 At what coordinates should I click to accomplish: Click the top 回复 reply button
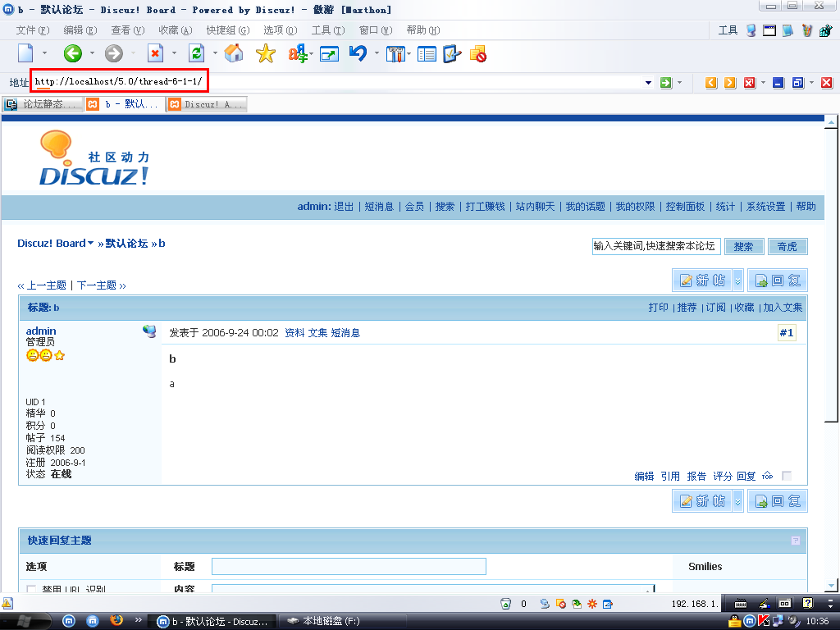tap(778, 281)
